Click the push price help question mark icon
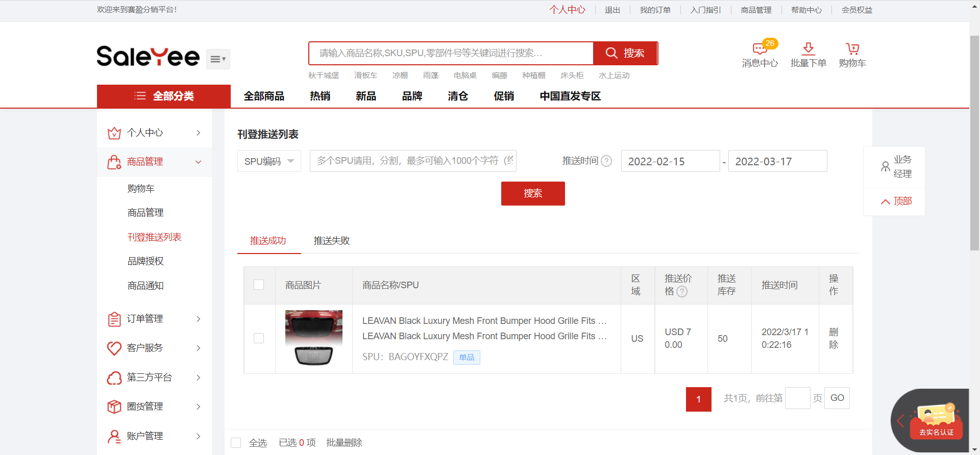Screen dimensions: 980x455 pos(682,292)
